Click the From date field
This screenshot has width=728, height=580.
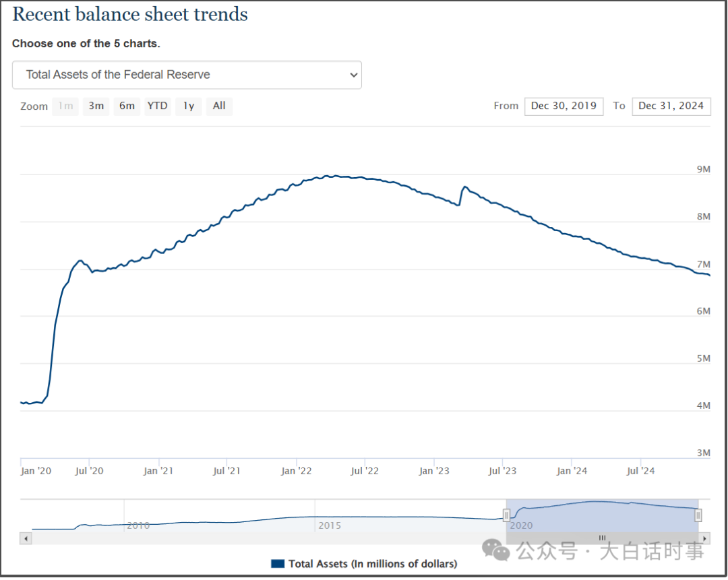point(563,106)
